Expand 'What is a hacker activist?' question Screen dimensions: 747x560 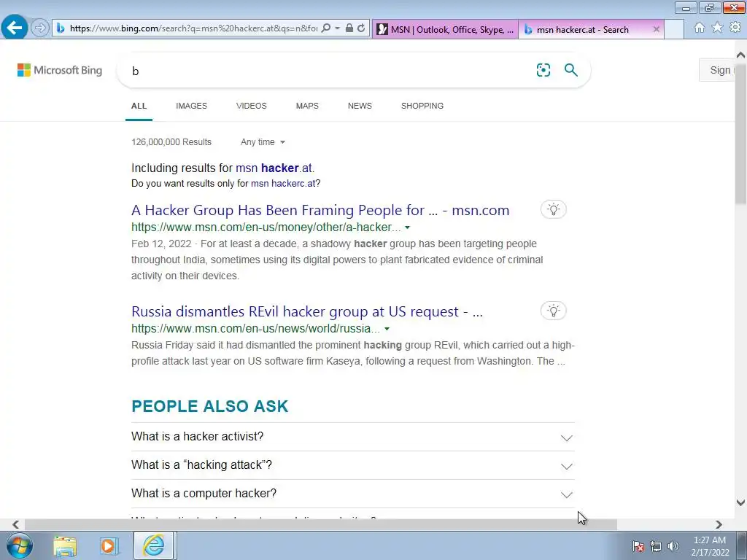(353, 437)
